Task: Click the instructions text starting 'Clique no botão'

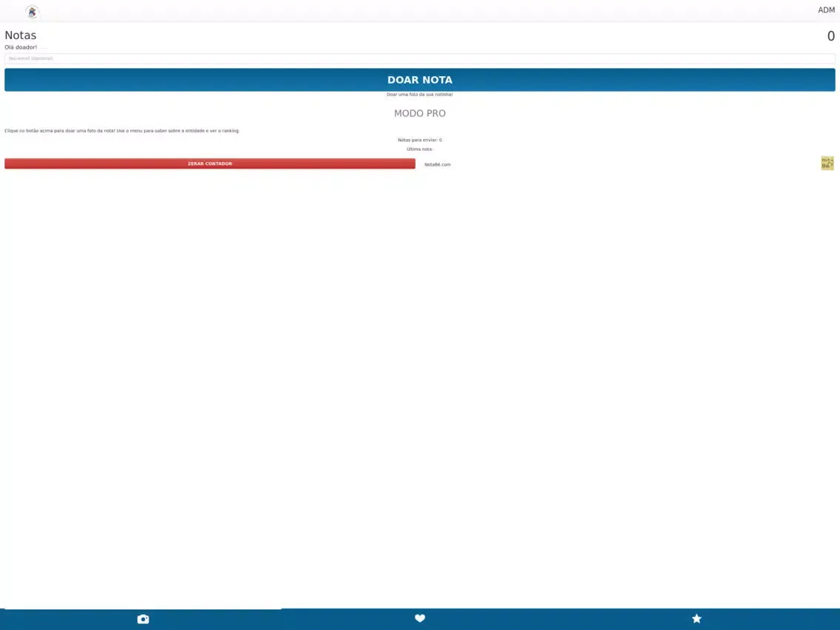Action: (x=122, y=131)
